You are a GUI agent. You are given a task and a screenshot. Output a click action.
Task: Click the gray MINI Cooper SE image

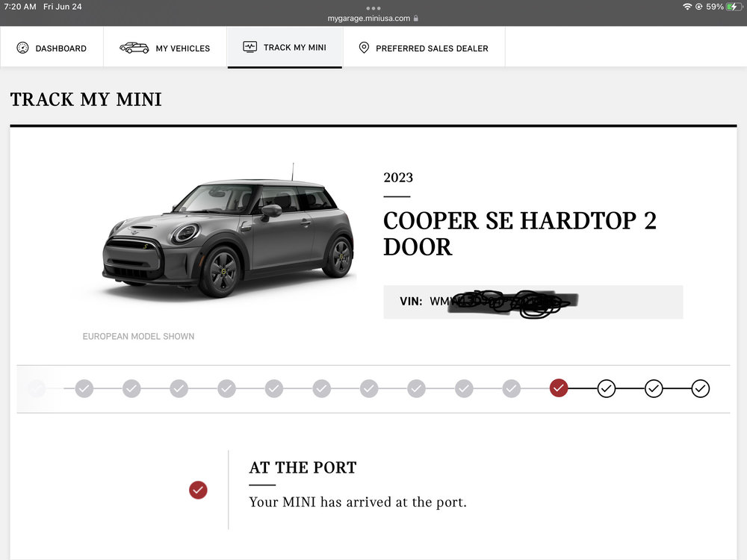coord(228,231)
